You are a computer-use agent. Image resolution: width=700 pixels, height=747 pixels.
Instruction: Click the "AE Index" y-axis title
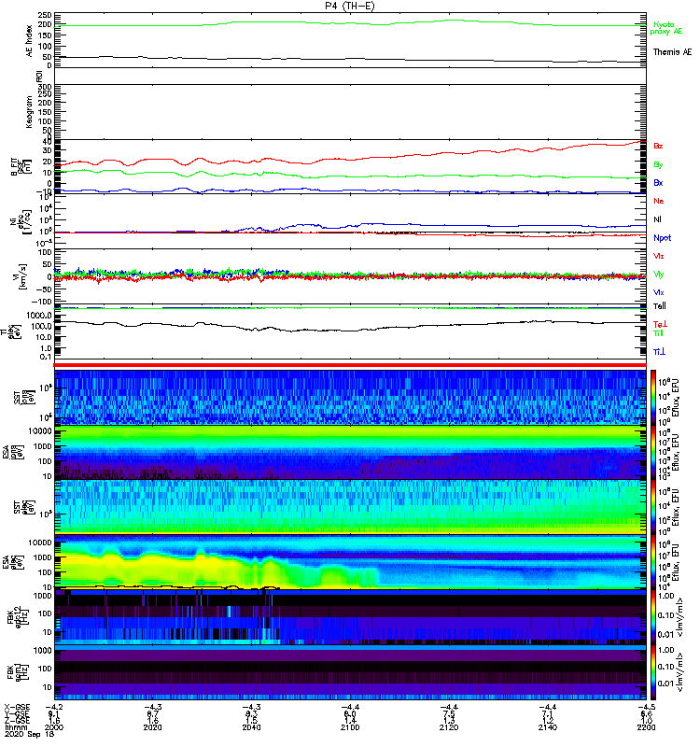click(x=30, y=40)
